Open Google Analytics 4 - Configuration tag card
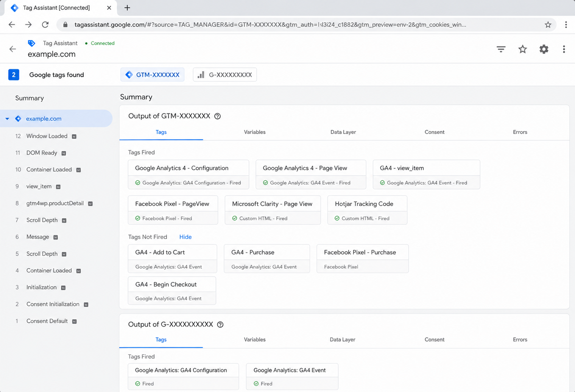The image size is (575, 392). 189,174
